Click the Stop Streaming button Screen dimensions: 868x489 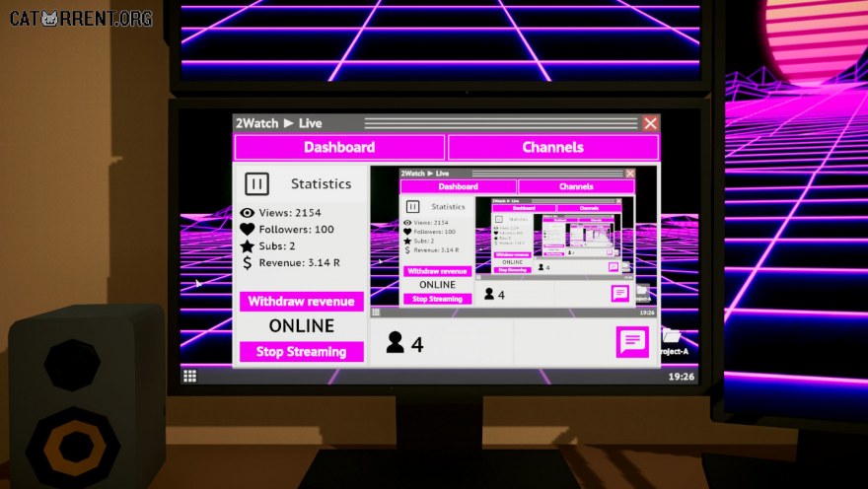point(301,352)
